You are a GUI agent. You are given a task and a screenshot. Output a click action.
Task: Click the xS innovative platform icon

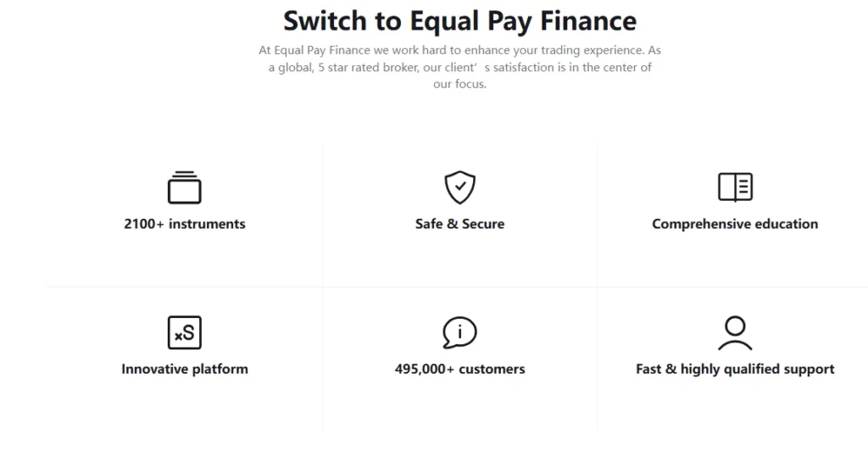[x=184, y=332]
